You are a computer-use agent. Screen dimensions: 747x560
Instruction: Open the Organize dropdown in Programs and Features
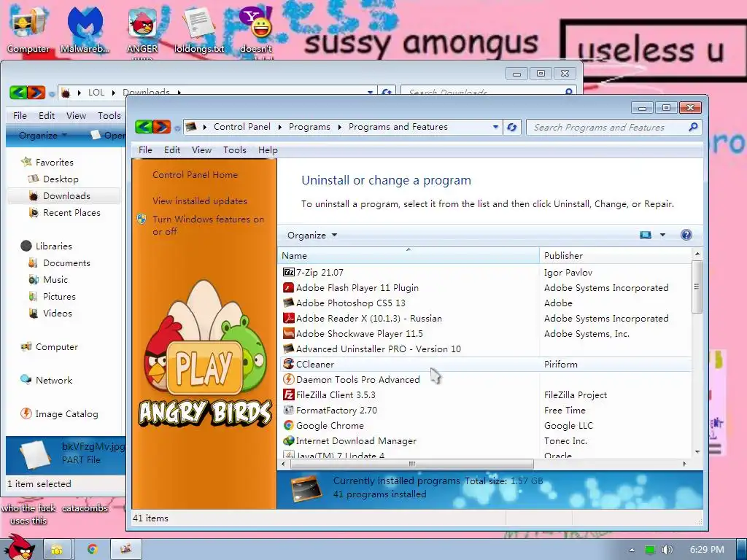pyautogui.click(x=312, y=236)
